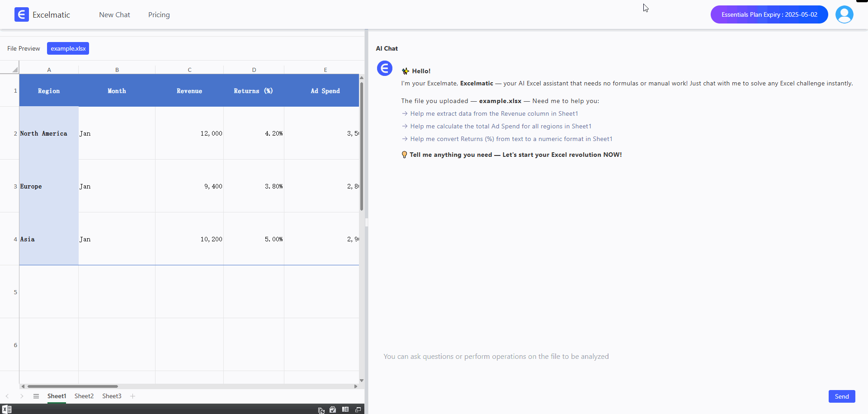
Task: Open the New Chat menu item
Action: 114,15
